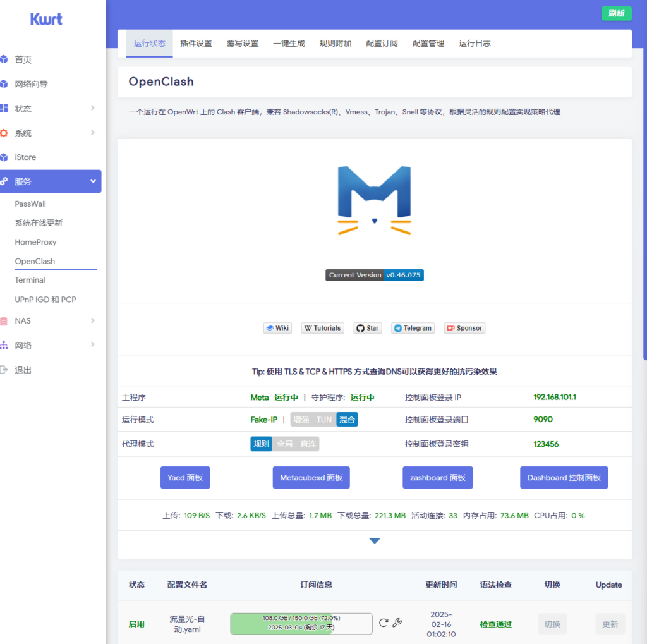Click the login key value 123456
647x644 pixels.
pyautogui.click(x=546, y=444)
